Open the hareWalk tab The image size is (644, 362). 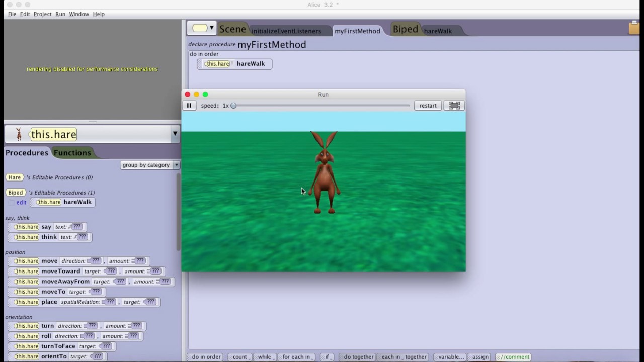tap(438, 31)
